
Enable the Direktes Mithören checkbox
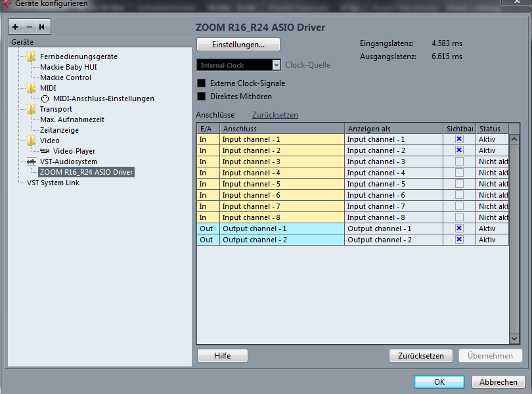pyautogui.click(x=201, y=97)
